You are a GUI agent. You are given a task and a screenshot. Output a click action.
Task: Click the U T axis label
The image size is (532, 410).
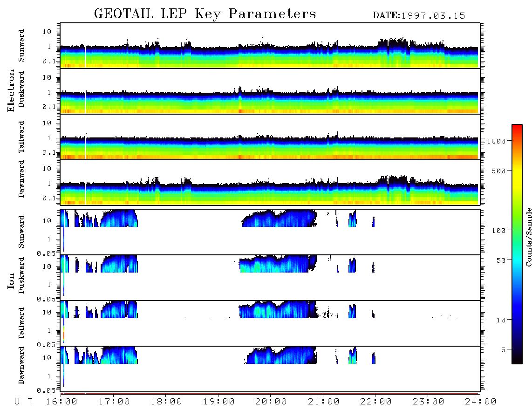(x=23, y=402)
